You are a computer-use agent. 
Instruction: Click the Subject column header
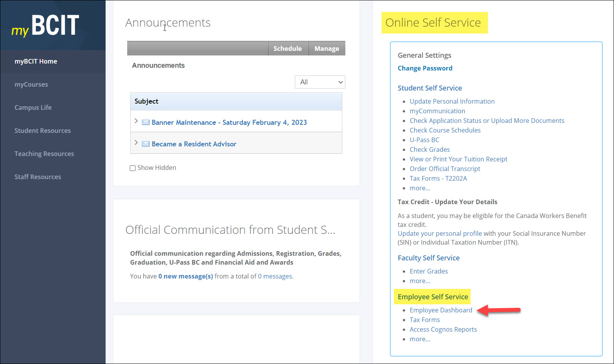(146, 101)
